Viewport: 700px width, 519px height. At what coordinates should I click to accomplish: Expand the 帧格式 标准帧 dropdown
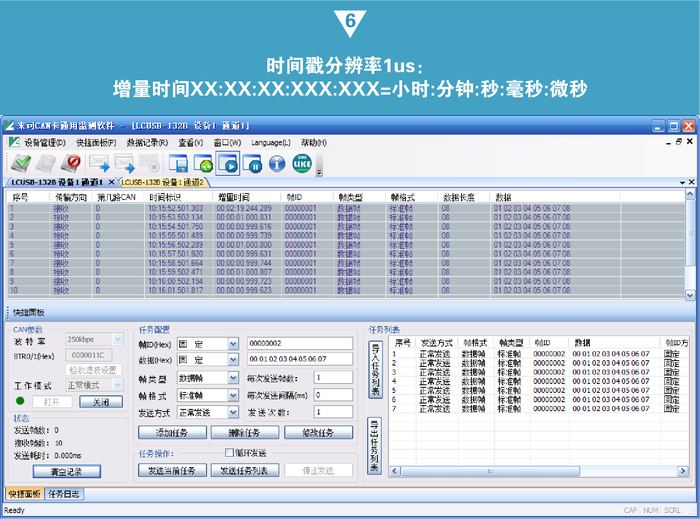point(233,395)
